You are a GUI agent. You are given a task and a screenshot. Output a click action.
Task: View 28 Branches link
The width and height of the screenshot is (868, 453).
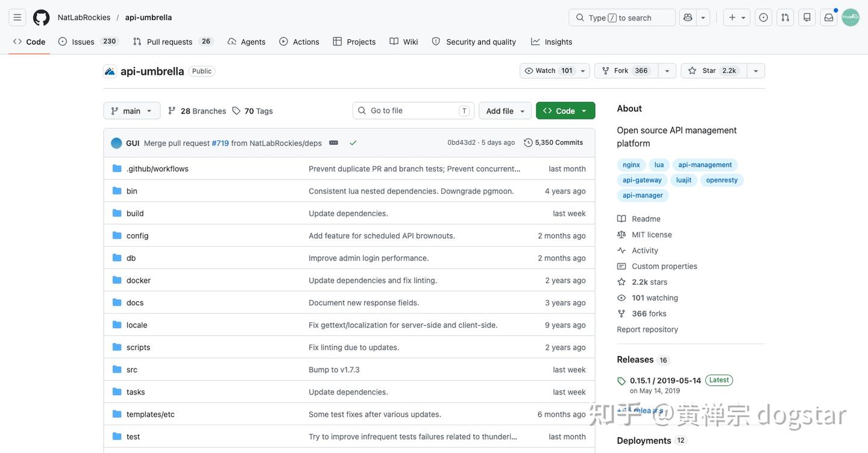point(197,111)
